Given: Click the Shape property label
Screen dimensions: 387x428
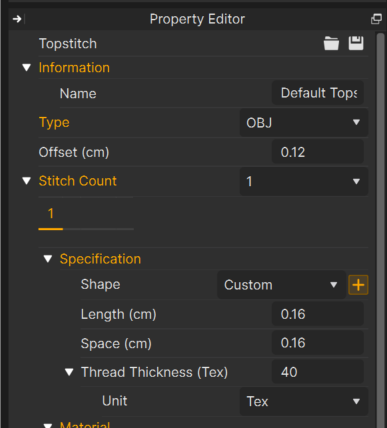Looking at the screenshot, I should [100, 285].
